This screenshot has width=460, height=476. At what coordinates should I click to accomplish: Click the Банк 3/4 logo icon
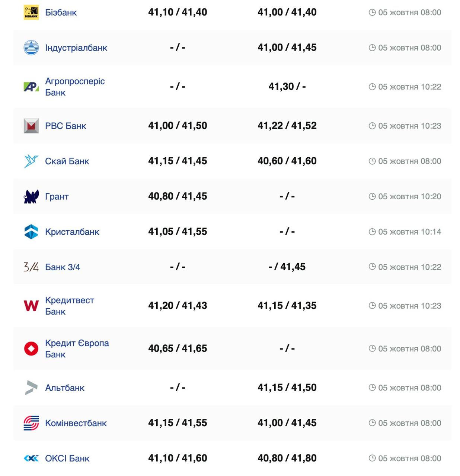pyautogui.click(x=31, y=267)
